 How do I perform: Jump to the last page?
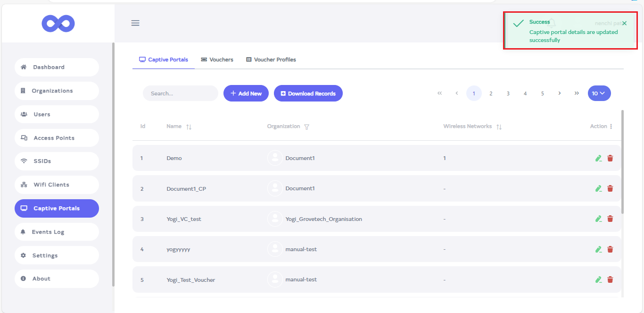[x=577, y=93]
